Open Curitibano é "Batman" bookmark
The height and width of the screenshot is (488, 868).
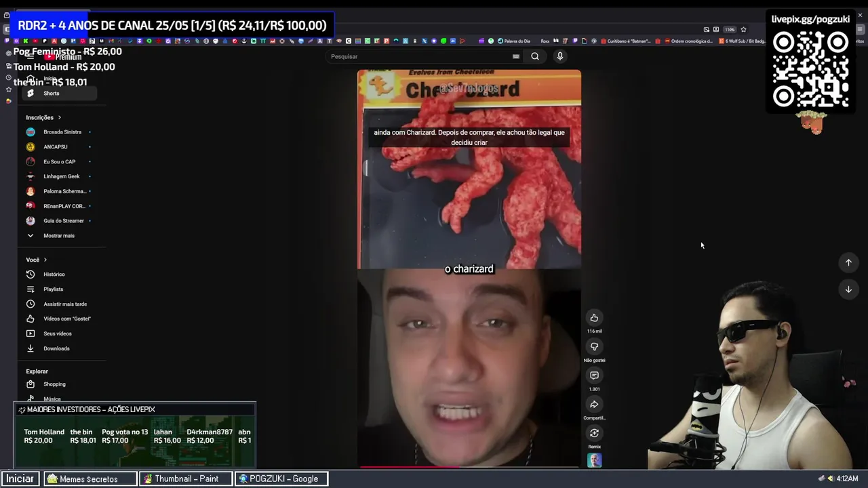click(x=625, y=41)
